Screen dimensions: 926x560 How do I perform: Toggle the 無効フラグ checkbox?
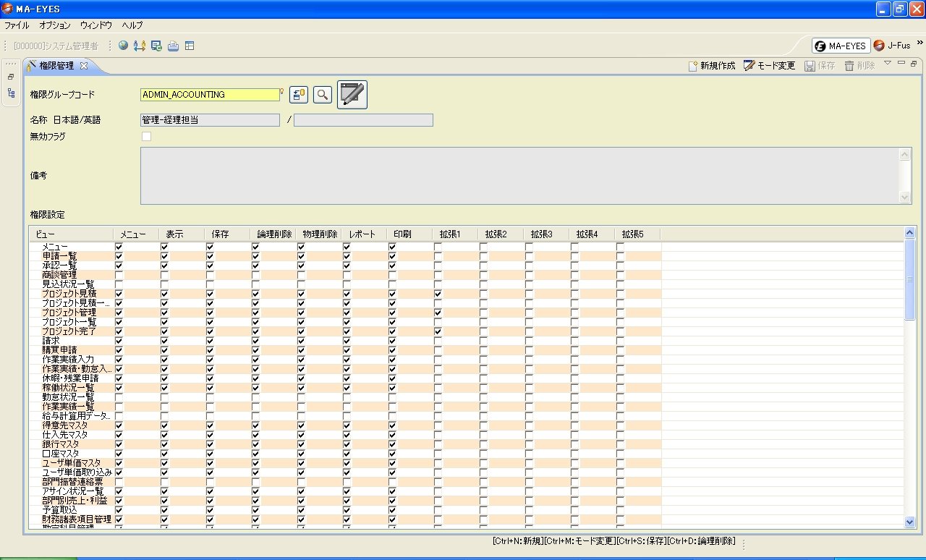[146, 136]
